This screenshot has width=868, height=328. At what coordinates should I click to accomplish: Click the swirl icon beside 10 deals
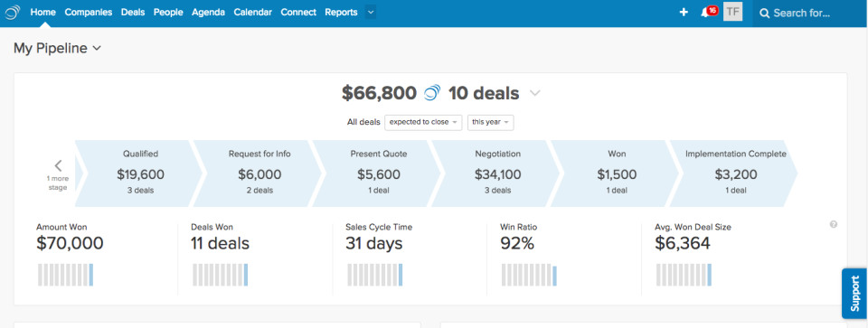[x=432, y=93]
